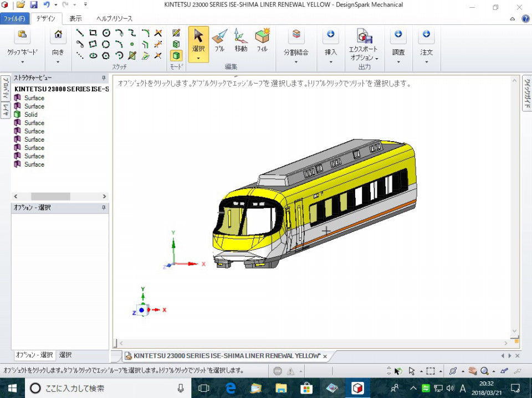Click the taskbar search box
532x398 pixels.
pyautogui.click(x=108, y=388)
